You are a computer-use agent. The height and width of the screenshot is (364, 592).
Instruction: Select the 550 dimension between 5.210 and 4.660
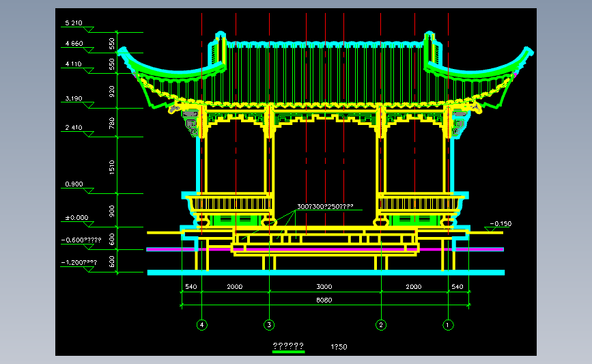[112, 44]
